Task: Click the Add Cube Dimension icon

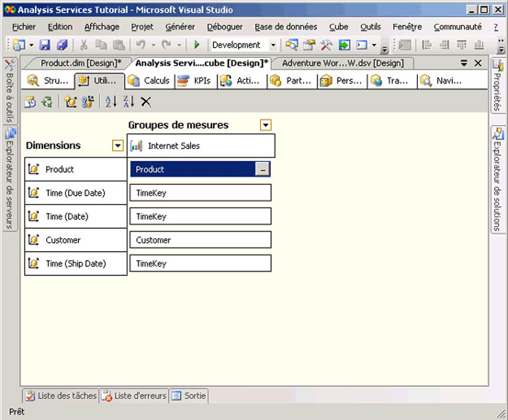Action: tap(70, 102)
